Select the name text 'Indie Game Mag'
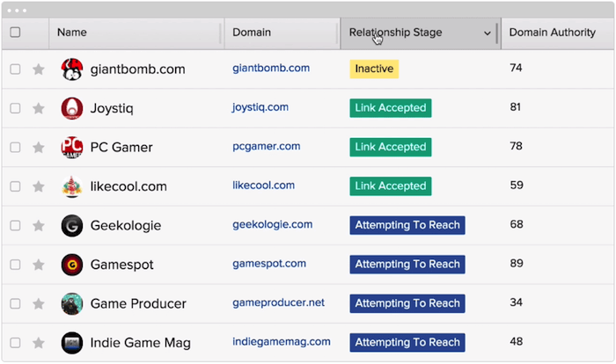 141,343
